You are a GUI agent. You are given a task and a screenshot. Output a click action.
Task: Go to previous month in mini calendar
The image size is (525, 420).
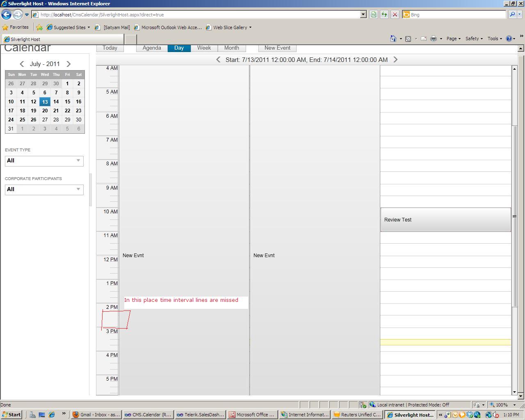[22, 64]
